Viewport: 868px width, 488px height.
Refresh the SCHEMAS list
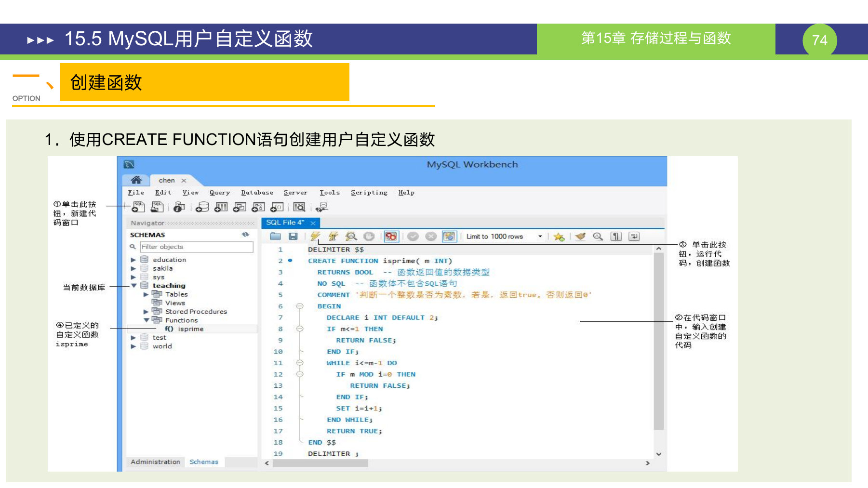coord(246,235)
